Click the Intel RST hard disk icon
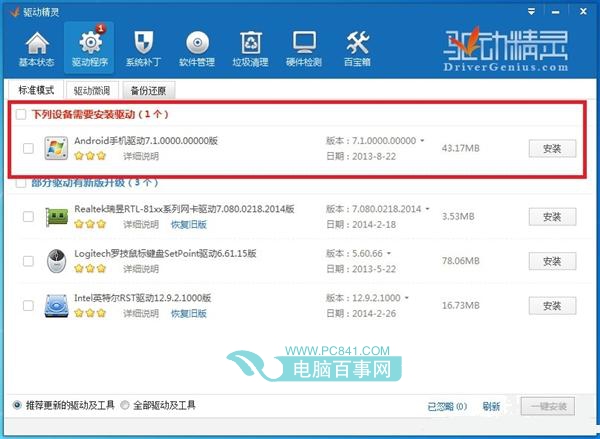 click(56, 306)
